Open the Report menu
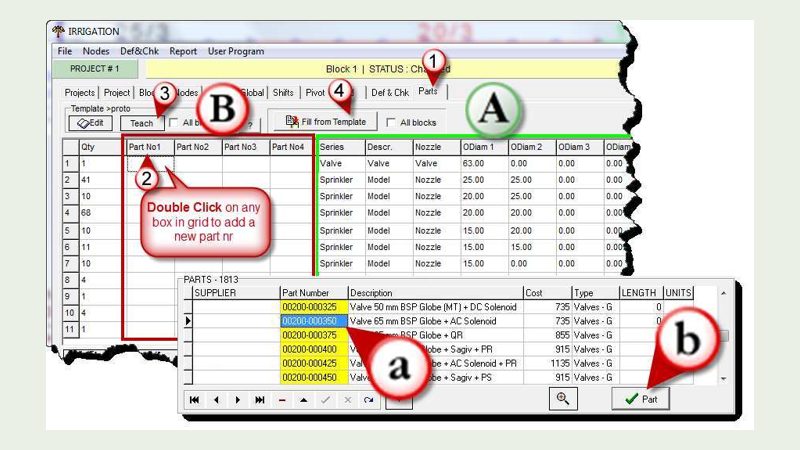Viewport: 800px width, 450px height. [183, 51]
